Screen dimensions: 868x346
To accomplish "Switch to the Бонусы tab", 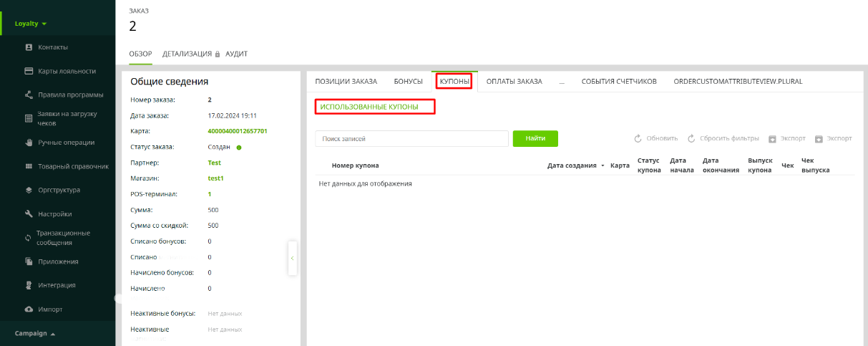I will tap(408, 82).
